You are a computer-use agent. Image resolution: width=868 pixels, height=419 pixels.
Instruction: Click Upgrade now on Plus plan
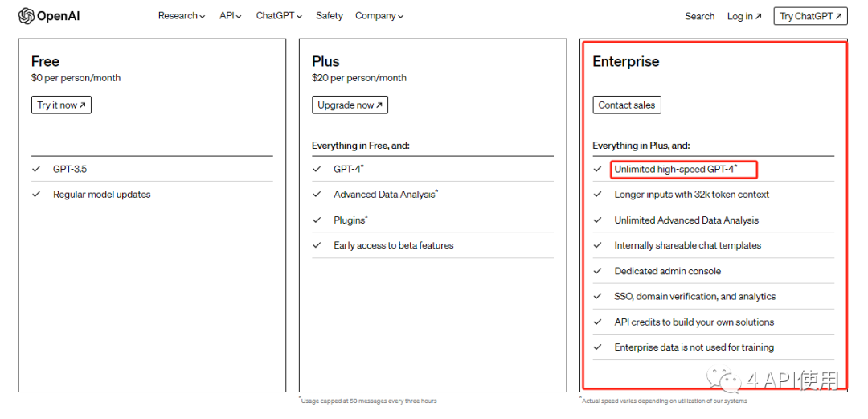coord(350,105)
